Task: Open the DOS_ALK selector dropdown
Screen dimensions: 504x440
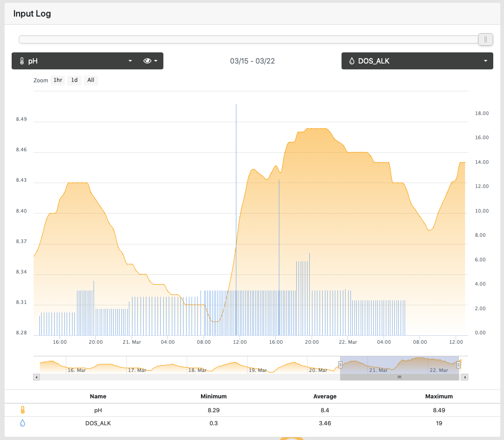Action: pos(417,61)
